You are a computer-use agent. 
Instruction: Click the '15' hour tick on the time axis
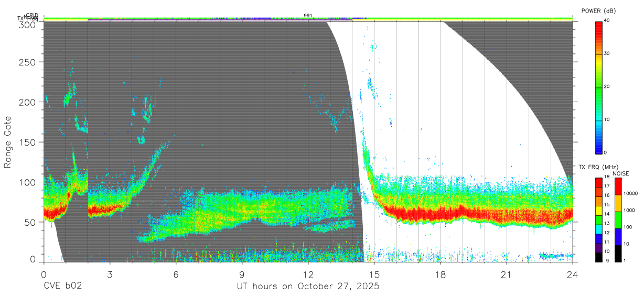[374, 274]
